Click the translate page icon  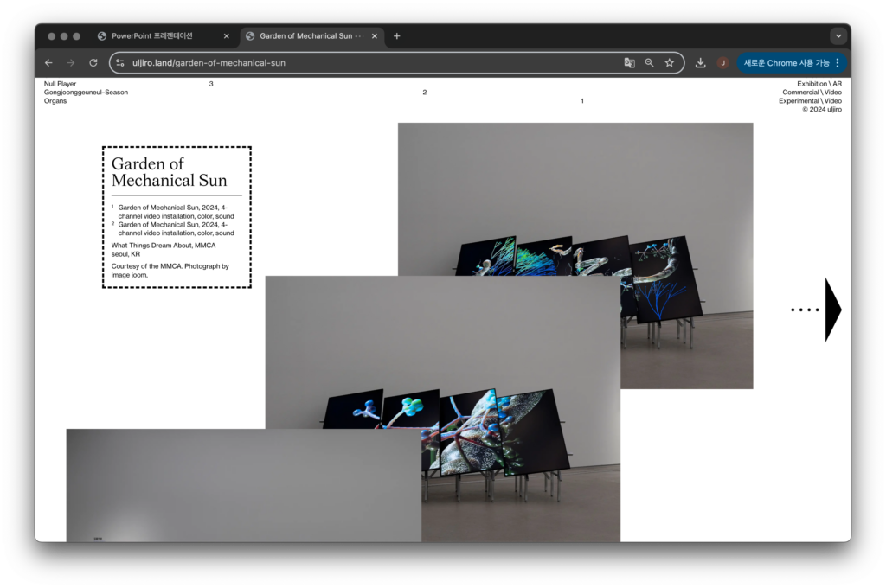(x=630, y=63)
